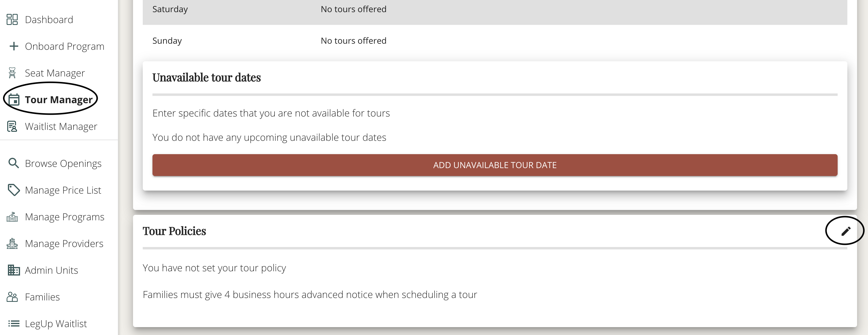
Task: Click the Manage Providers building icon
Action: (x=12, y=243)
